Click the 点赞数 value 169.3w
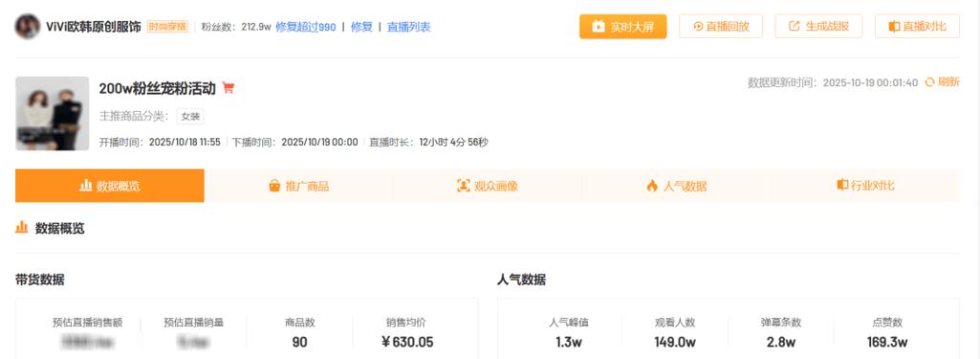Image resolution: width=980 pixels, height=359 pixels. (x=887, y=342)
